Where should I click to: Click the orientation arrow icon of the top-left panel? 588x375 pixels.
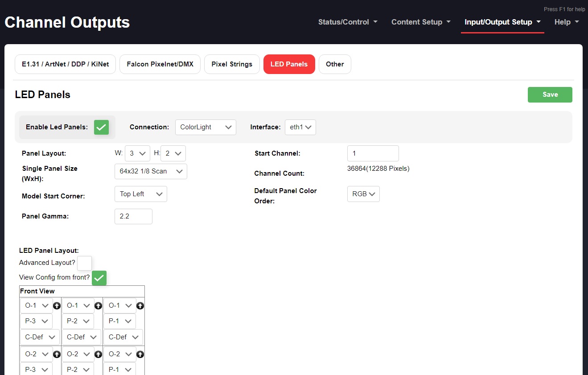pyautogui.click(x=57, y=306)
